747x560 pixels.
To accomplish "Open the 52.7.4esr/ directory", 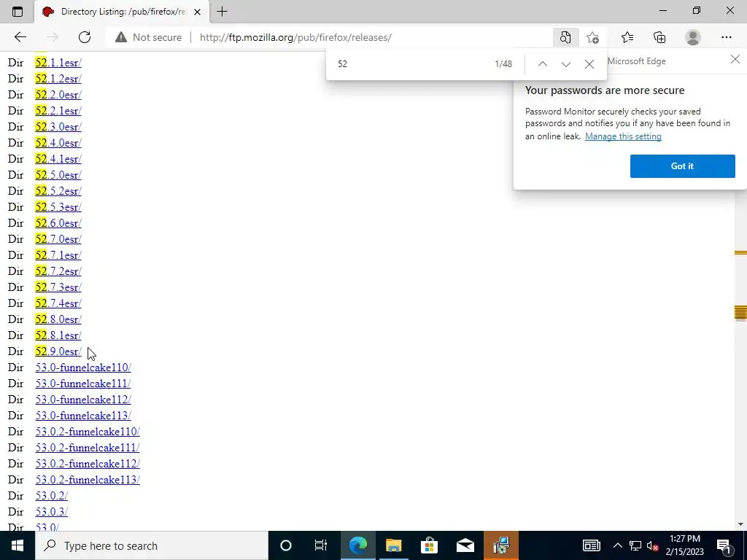I will 58,303.
